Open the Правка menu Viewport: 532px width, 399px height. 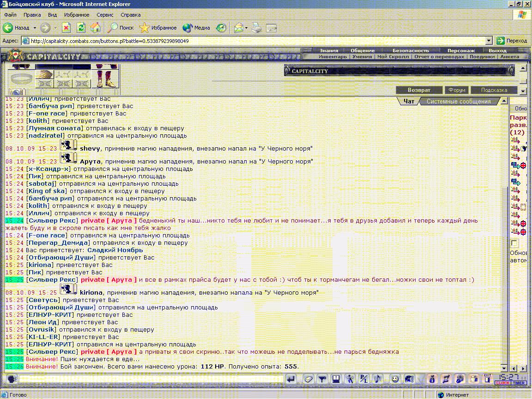pyautogui.click(x=32, y=15)
